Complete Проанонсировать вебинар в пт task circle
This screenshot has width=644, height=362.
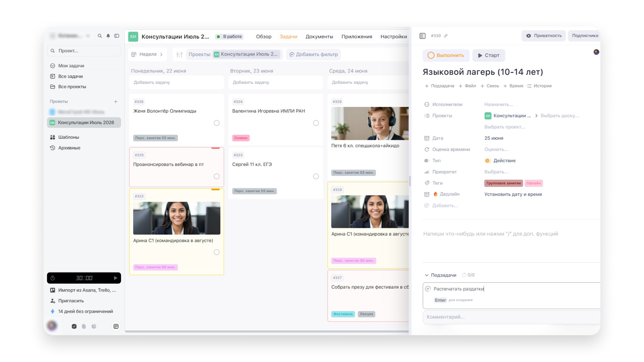click(x=217, y=176)
